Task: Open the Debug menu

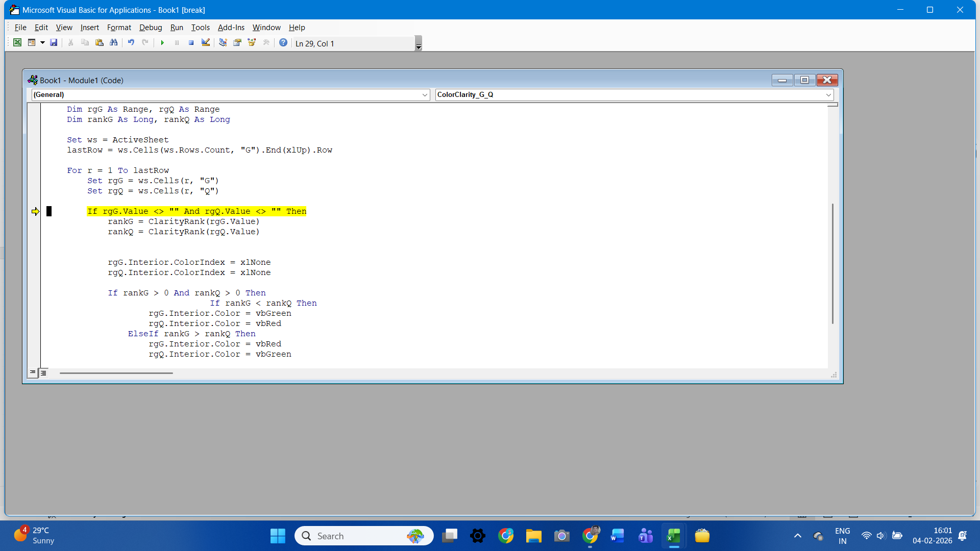Action: pos(151,28)
